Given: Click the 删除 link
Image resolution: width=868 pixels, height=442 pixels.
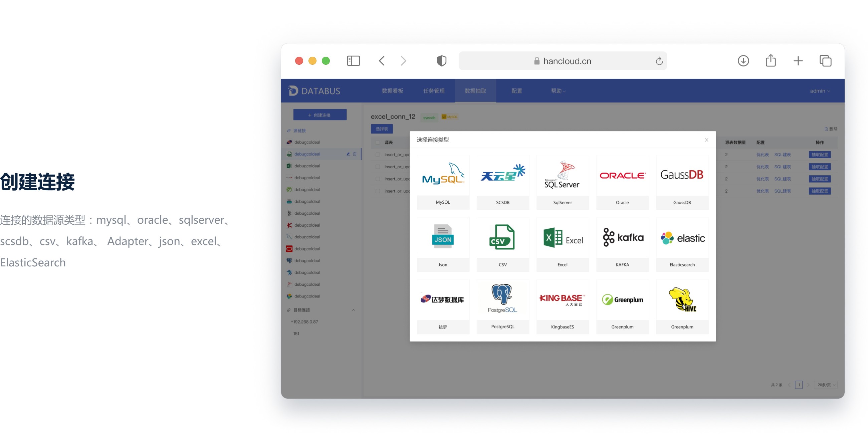Looking at the screenshot, I should [x=831, y=129].
